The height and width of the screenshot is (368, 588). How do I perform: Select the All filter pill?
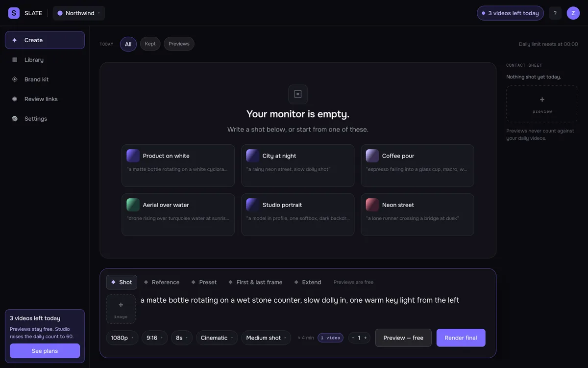[128, 44]
